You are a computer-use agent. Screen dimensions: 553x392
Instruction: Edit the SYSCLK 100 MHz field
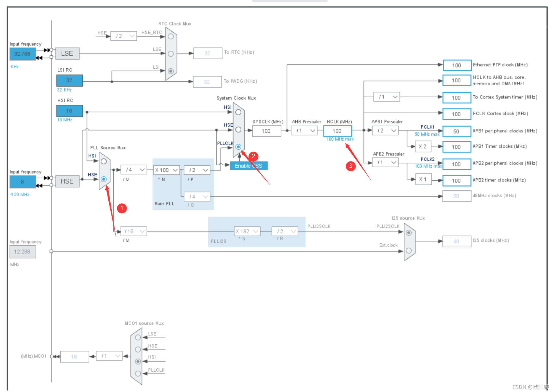point(267,131)
